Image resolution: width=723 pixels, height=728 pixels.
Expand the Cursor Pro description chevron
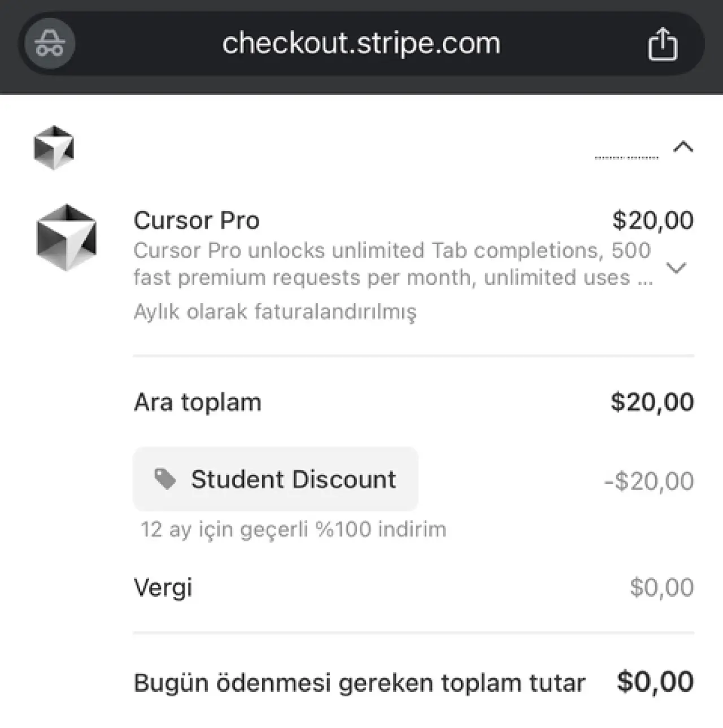(x=677, y=267)
